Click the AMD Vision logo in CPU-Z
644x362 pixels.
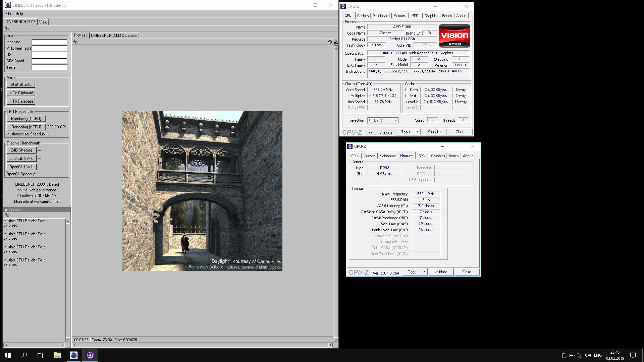454,36
